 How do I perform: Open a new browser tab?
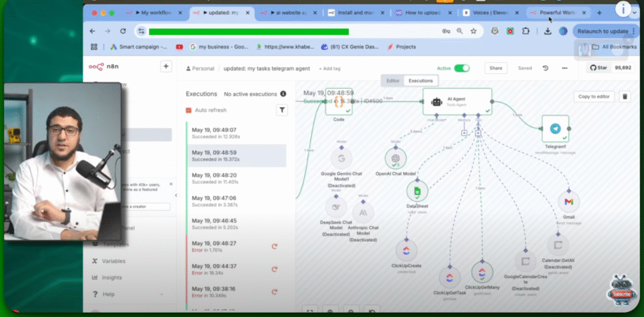coord(599,13)
